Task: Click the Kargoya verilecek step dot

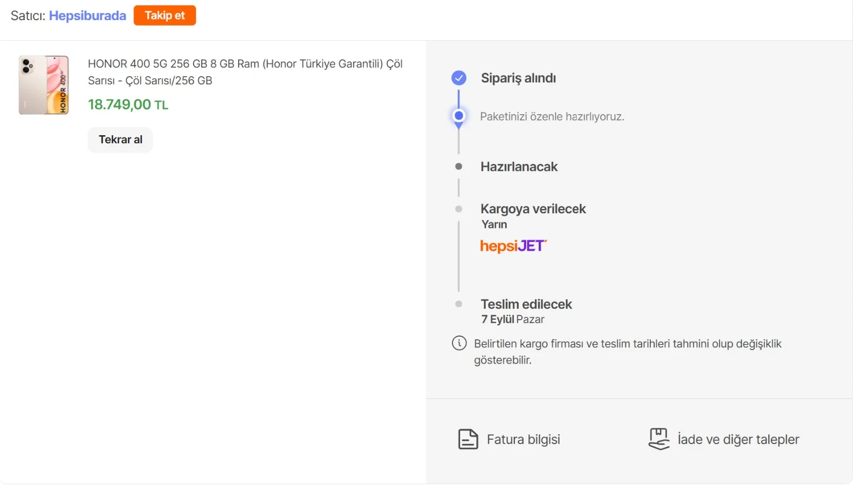Action: click(x=459, y=209)
